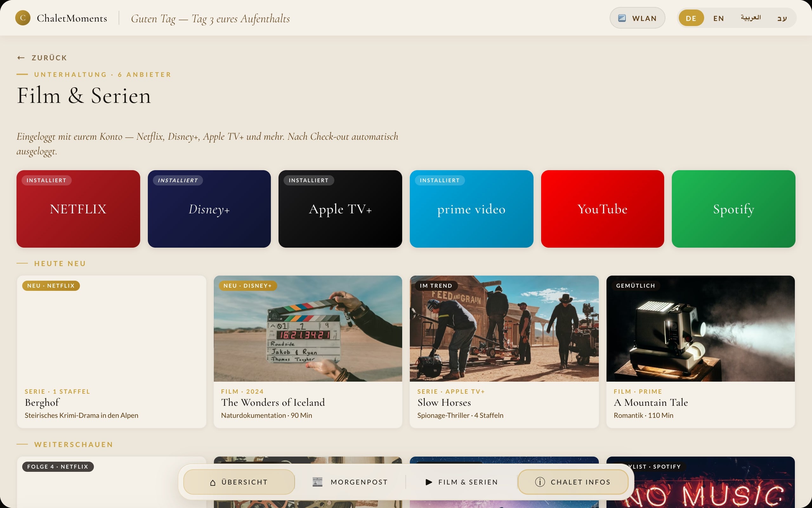Select Hebrew language option עב

pos(782,18)
